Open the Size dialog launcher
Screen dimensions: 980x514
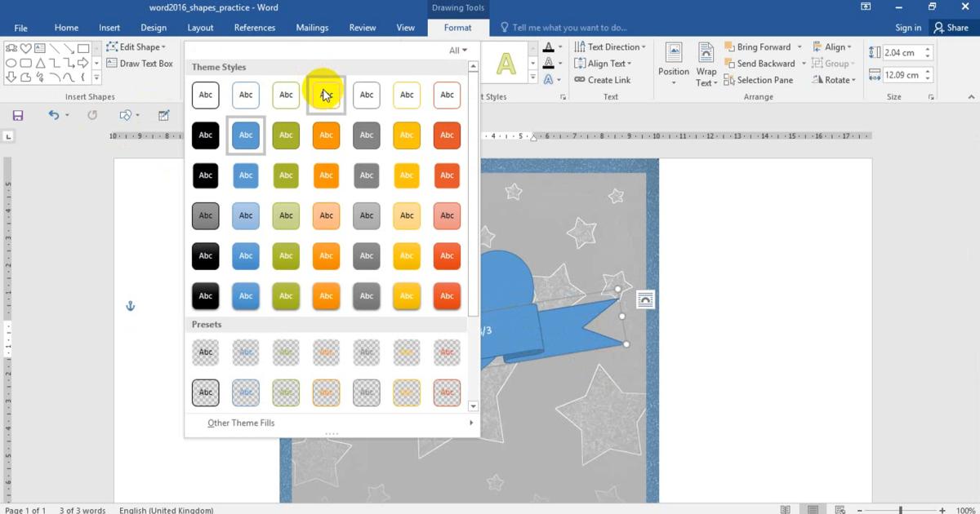point(932,97)
